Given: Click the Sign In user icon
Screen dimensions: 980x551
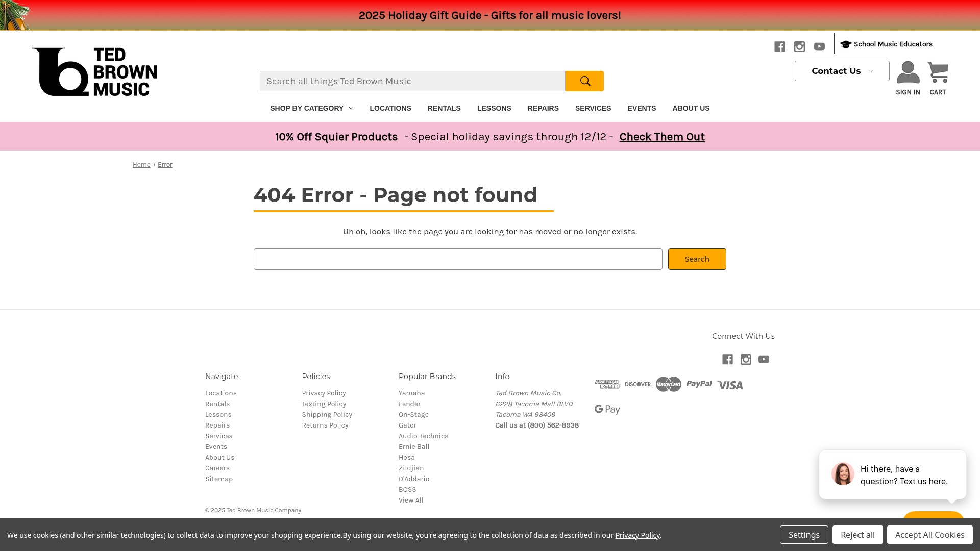Looking at the screenshot, I should [x=908, y=72].
